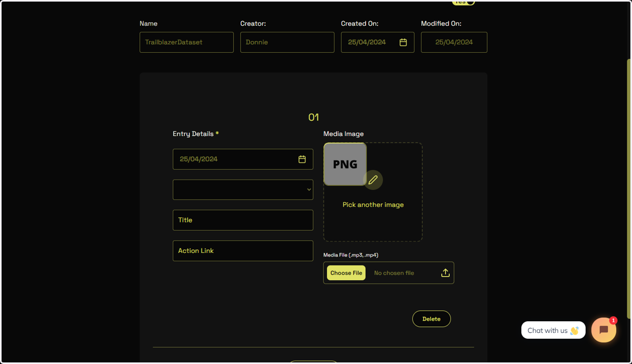Click the Modified On date field
The width and height of the screenshot is (632, 364).
click(x=454, y=42)
